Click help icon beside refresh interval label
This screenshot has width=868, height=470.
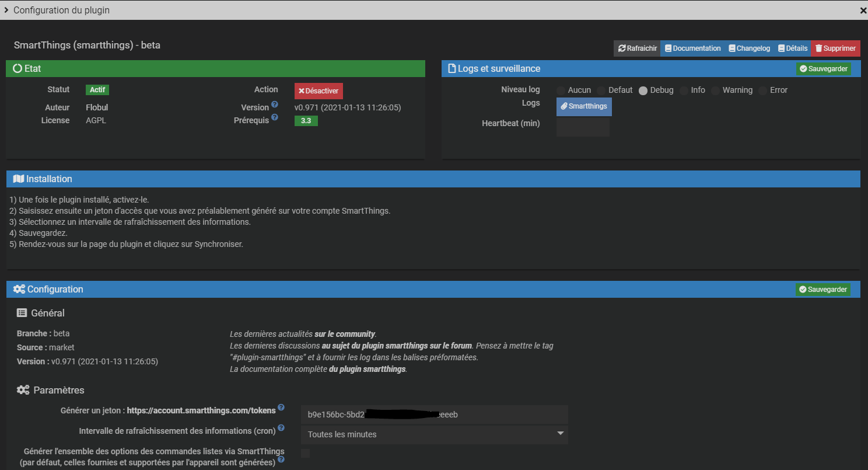click(281, 428)
